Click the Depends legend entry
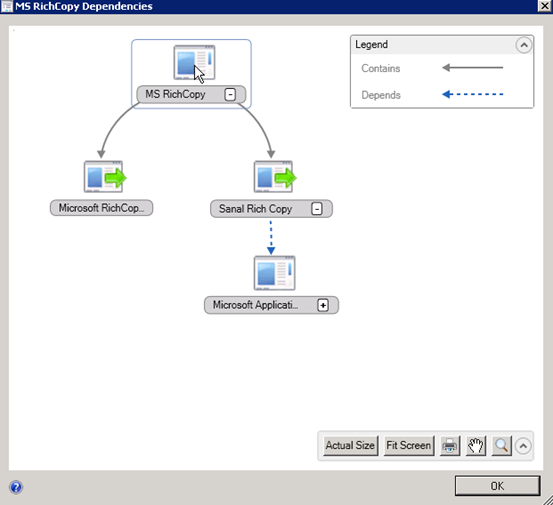 click(381, 95)
